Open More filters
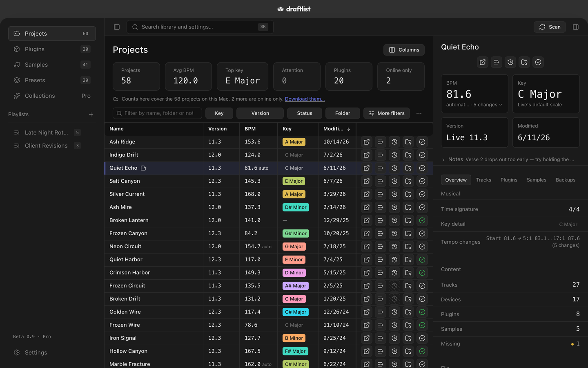Viewport: 588px width, 368px height. point(387,113)
